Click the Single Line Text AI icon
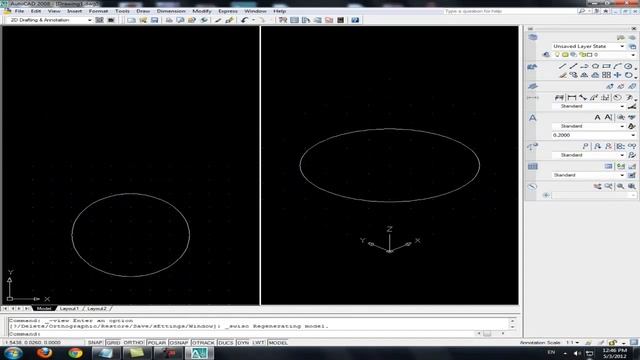The height and width of the screenshot is (360, 640). click(x=608, y=117)
